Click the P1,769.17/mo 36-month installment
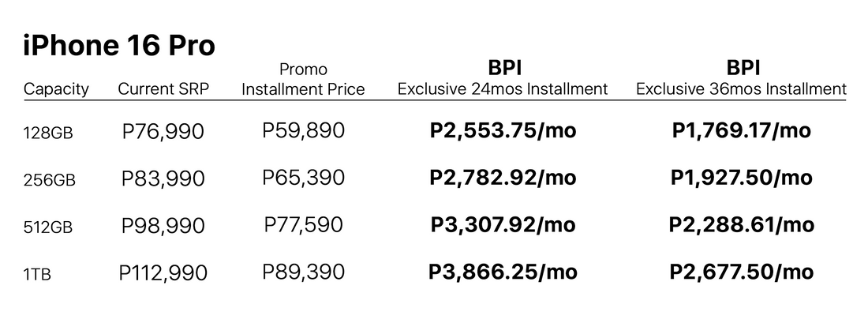The image size is (868, 323). click(x=741, y=131)
